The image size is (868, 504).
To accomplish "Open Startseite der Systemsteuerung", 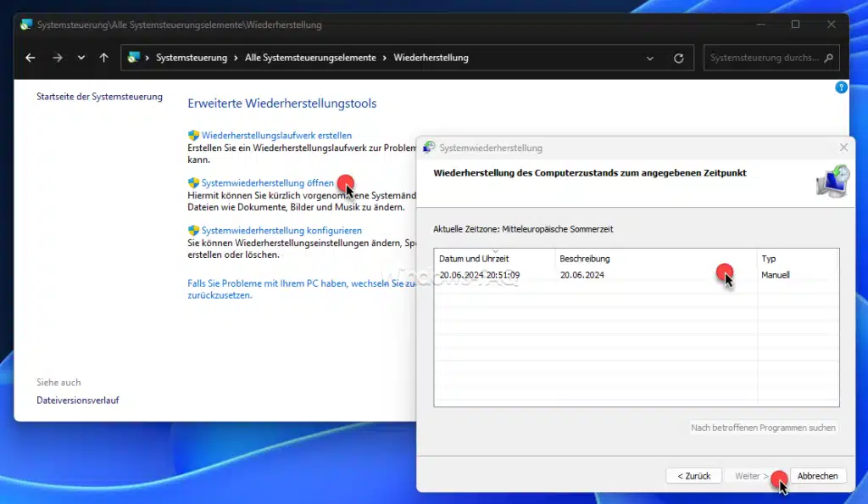I will 100,97.
